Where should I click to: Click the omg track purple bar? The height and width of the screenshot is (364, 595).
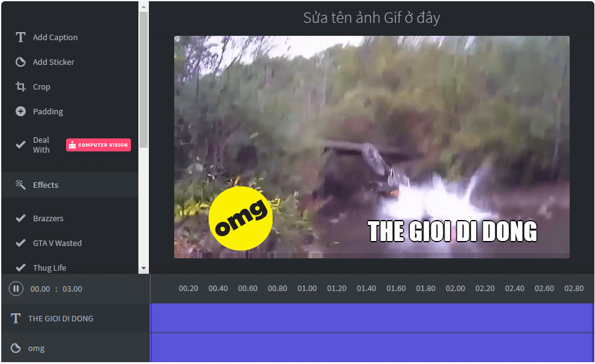click(372, 348)
